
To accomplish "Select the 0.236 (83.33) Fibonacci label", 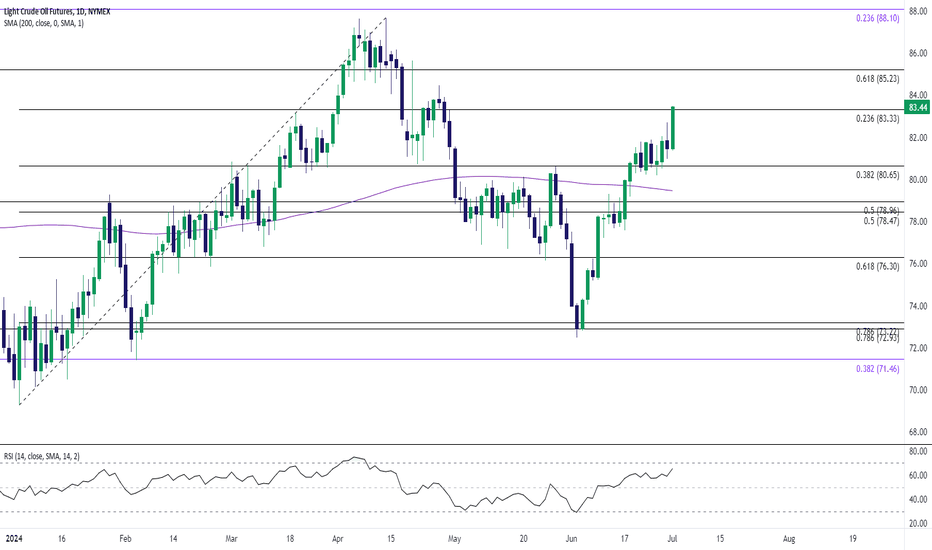I will coord(877,118).
